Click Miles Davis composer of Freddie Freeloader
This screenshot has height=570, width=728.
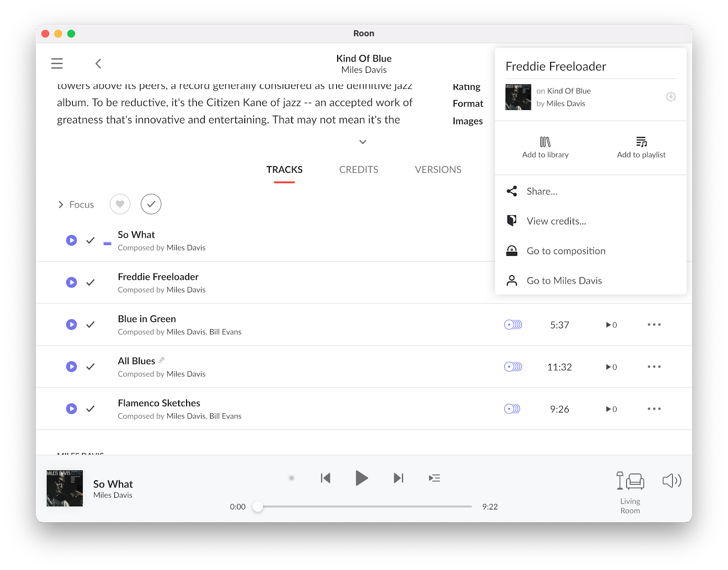186,290
